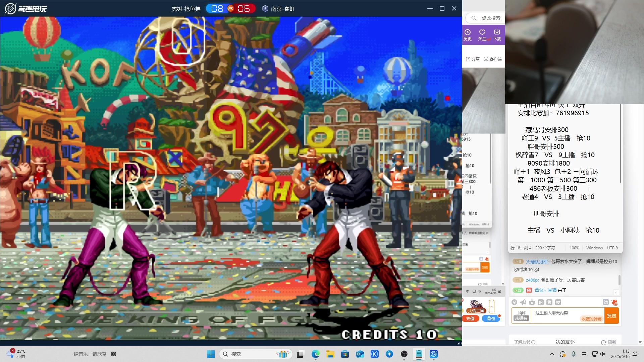Viewport: 644px width, 362px height.
Task: Open Microsoft Edge from the taskbar
Action: coord(315,354)
